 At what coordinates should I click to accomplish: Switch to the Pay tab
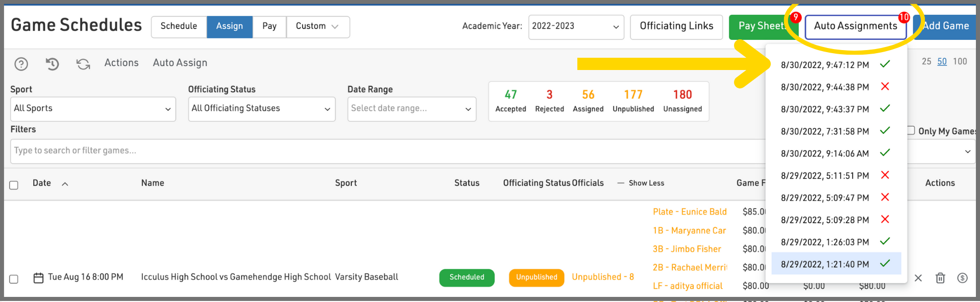[269, 27]
